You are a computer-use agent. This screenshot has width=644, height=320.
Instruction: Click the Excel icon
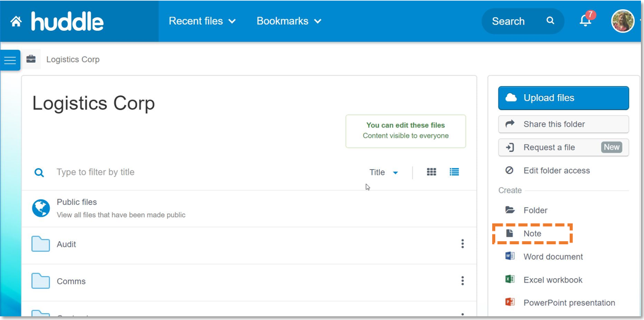click(x=509, y=279)
